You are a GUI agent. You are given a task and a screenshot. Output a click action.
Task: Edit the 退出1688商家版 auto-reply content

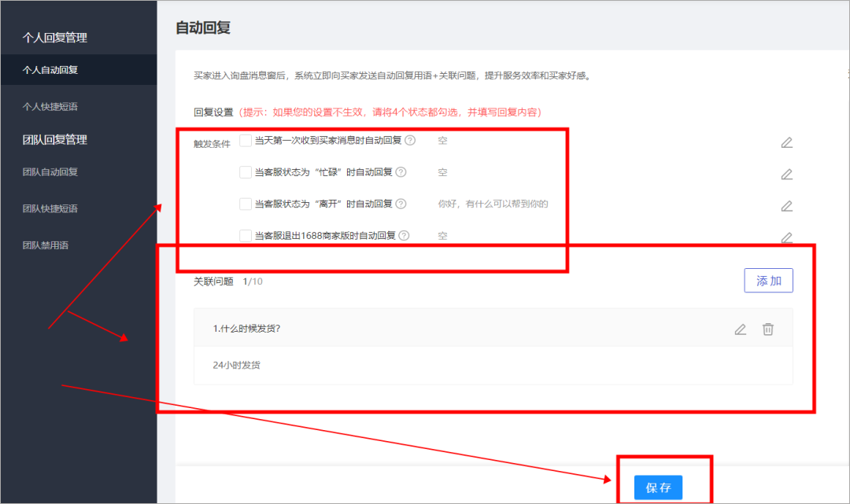(786, 237)
